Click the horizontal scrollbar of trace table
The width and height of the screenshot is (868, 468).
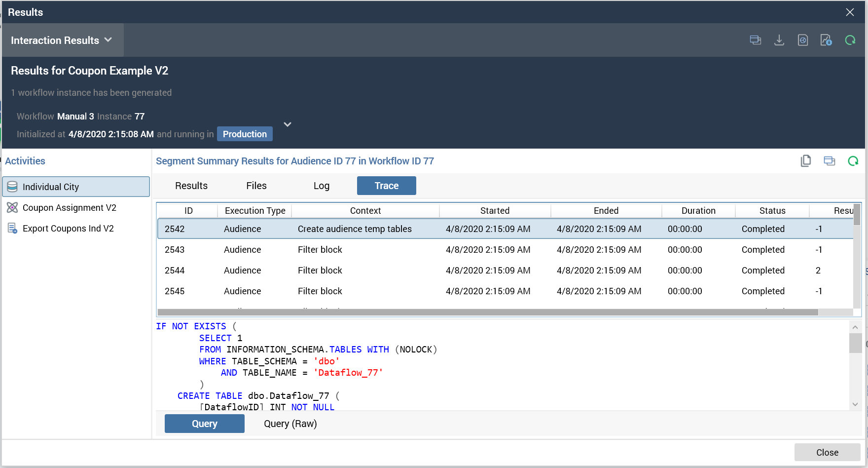tap(487, 312)
